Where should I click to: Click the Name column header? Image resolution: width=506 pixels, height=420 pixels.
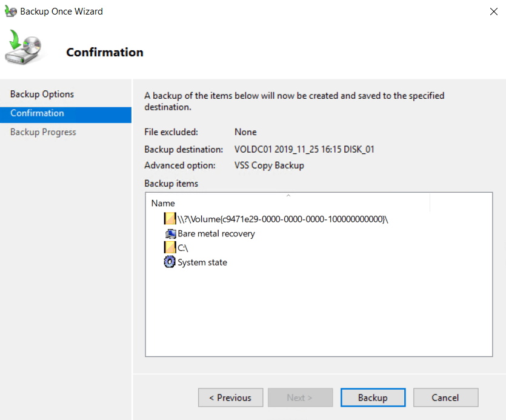pos(163,203)
